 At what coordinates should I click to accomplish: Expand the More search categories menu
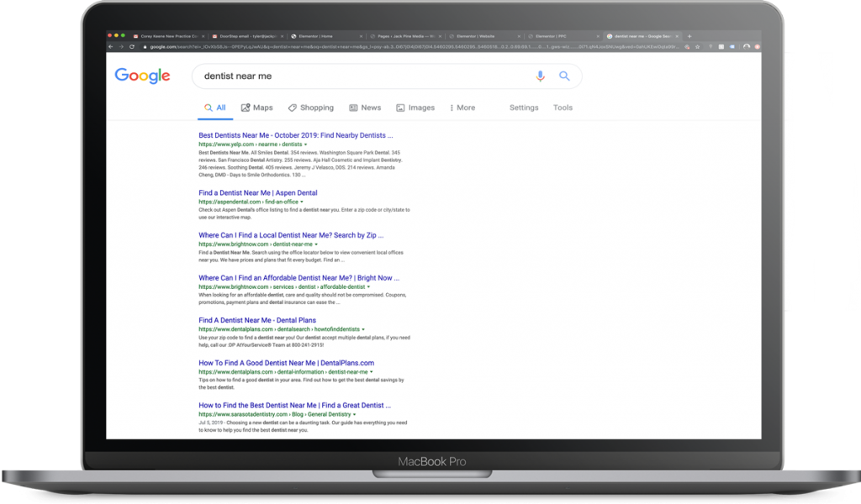(462, 108)
